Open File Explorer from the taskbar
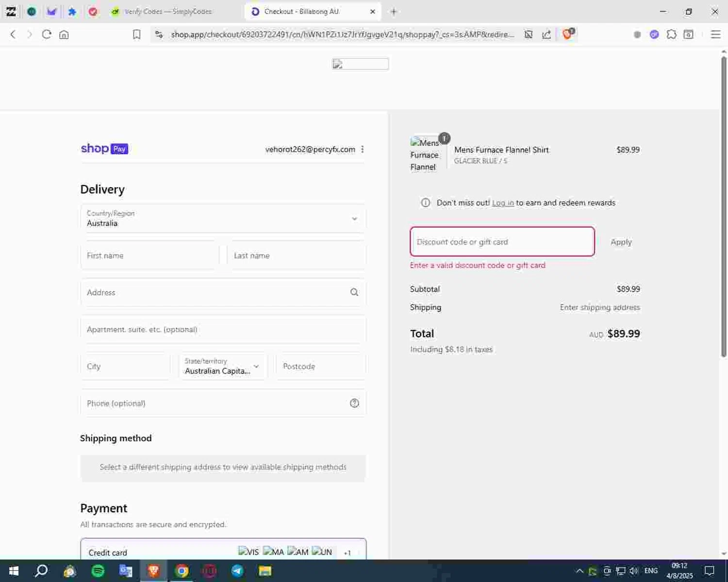This screenshot has width=728, height=582. click(265, 571)
